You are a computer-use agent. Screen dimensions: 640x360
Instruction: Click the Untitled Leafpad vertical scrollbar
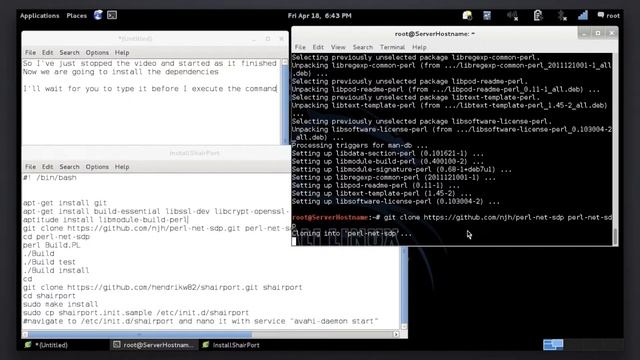coord(285,102)
